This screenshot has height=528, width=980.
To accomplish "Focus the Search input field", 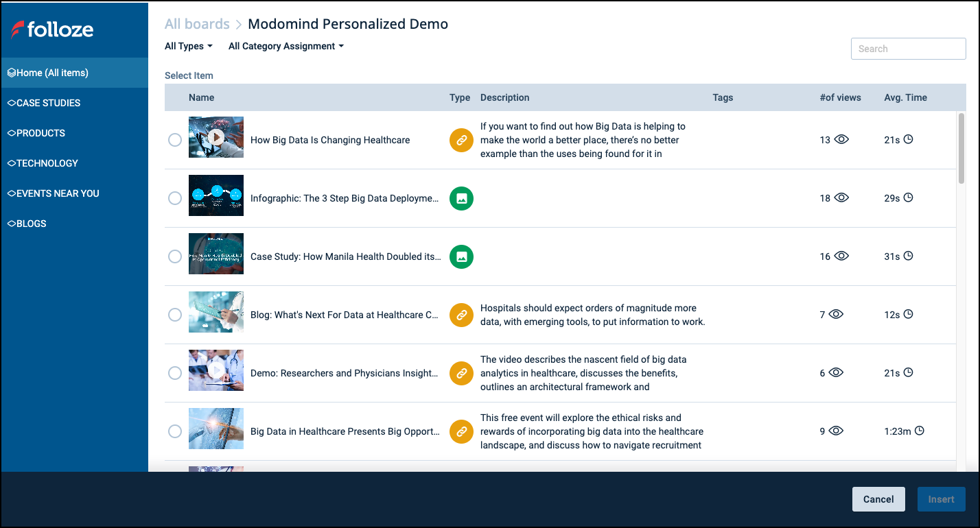I will pyautogui.click(x=908, y=49).
